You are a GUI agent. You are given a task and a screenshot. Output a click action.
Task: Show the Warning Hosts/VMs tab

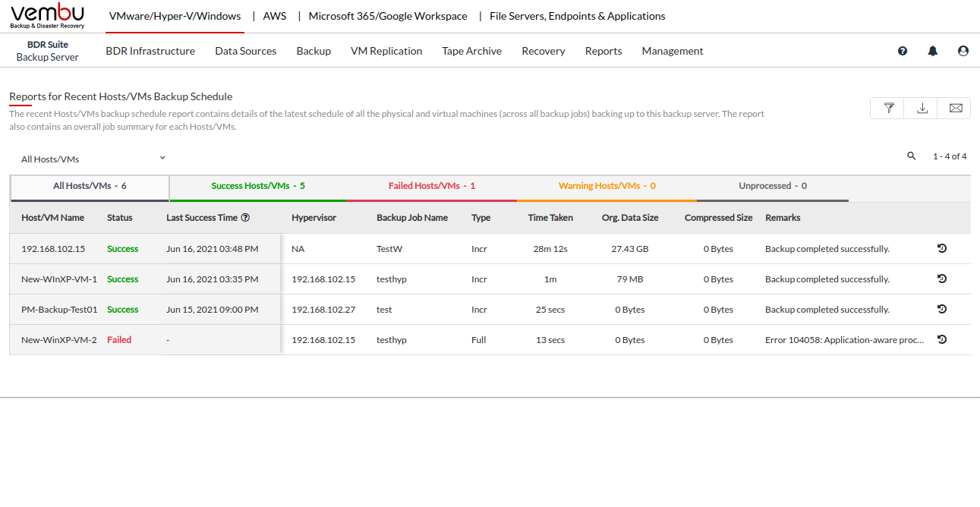(607, 186)
